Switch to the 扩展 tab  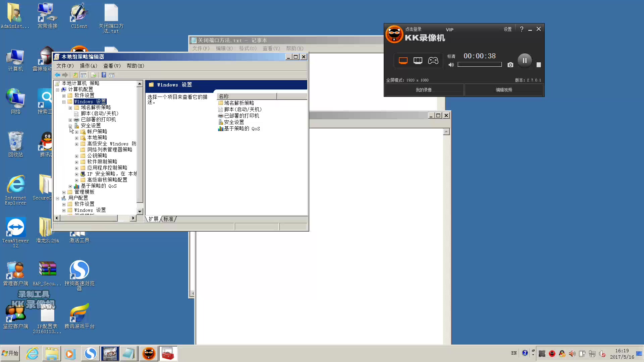154,219
